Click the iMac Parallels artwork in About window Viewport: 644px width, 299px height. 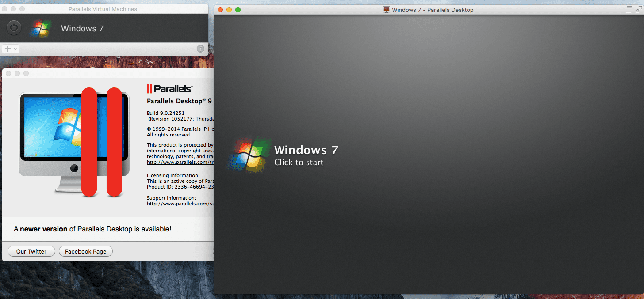click(74, 141)
